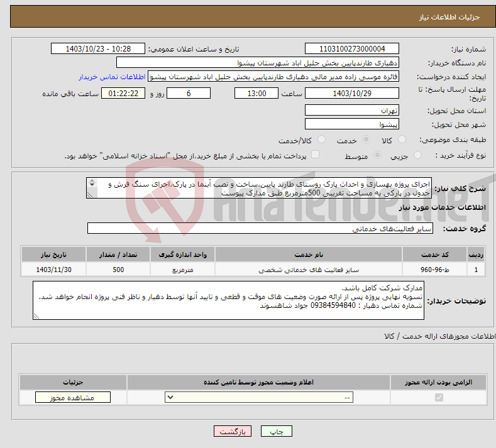Click the service group field سایر فعالیت‌های خدماتی
Screen dimensions: 496x448
tap(260, 228)
